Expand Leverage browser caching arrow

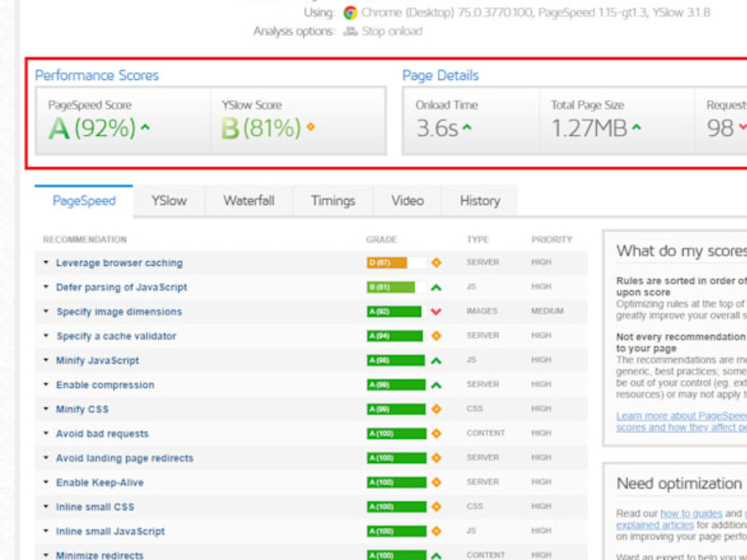coord(46,262)
